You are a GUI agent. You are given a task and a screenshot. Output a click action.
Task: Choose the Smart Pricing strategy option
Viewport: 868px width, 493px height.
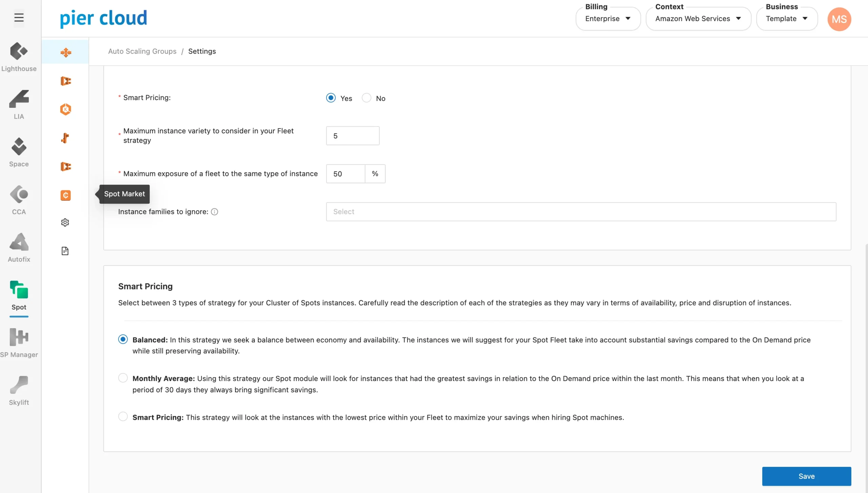point(123,416)
